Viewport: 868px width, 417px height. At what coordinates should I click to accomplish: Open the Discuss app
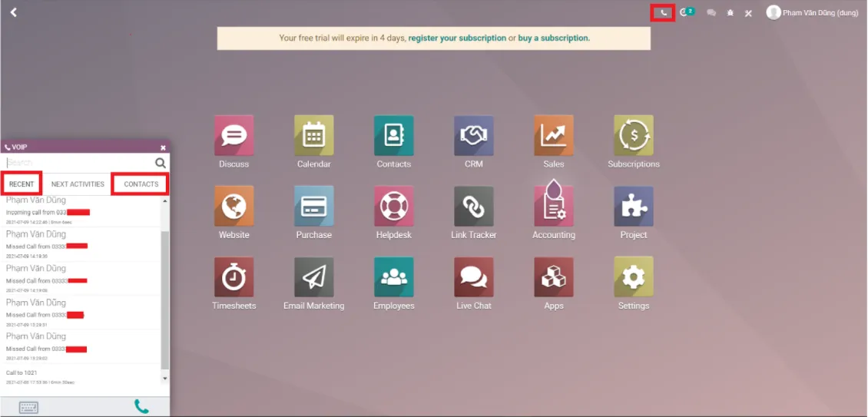click(234, 135)
